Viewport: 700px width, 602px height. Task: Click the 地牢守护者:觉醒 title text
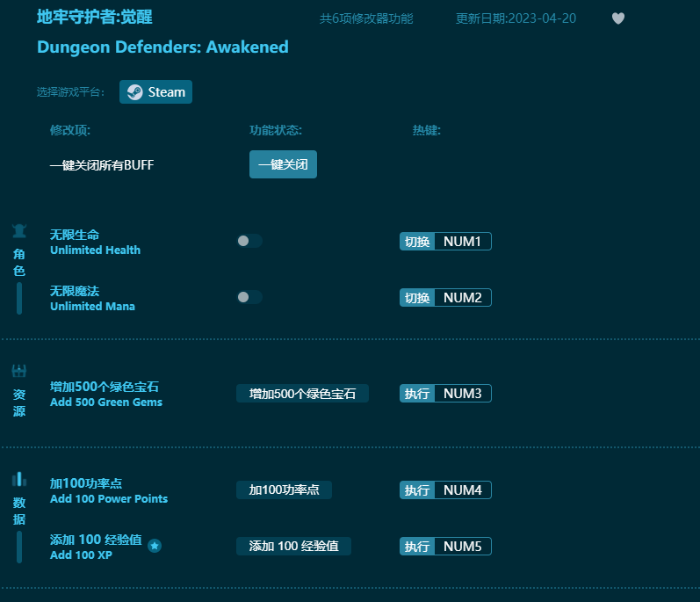[95, 17]
